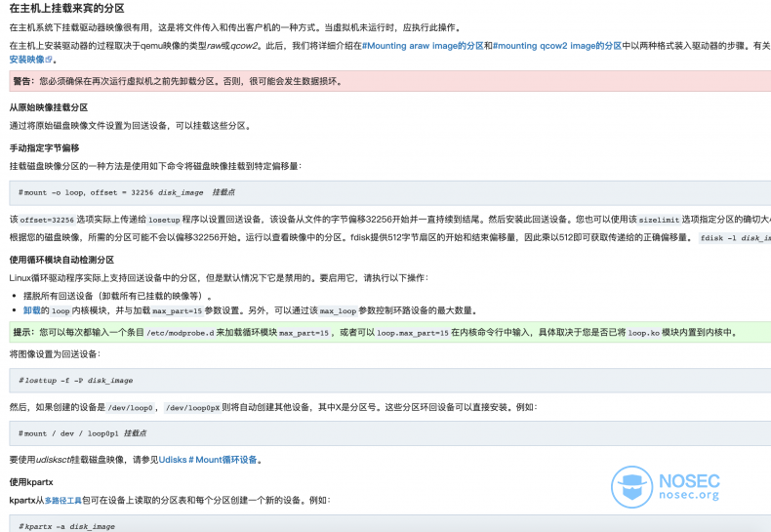Image resolution: width=771 pixels, height=532 pixels.
Task: Click the NOSEC hacker logo icon
Action: pos(631,487)
